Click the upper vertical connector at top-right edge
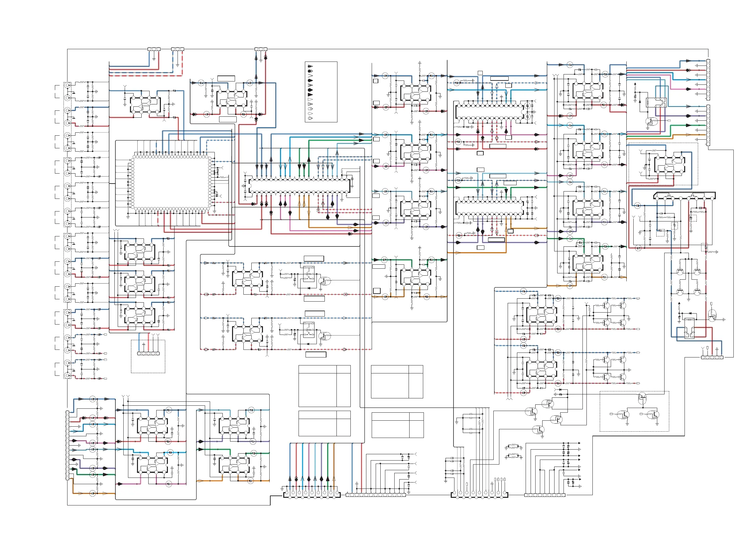The height and width of the screenshot is (560, 754). 708,80
